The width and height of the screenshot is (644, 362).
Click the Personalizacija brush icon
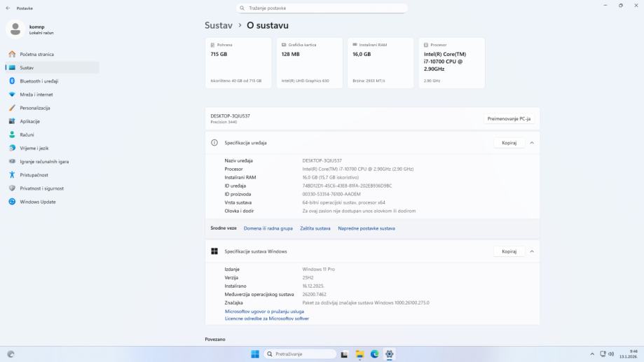[x=12, y=108]
